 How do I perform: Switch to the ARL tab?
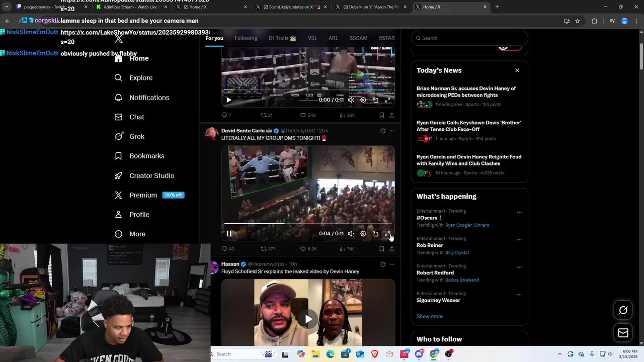333,38
